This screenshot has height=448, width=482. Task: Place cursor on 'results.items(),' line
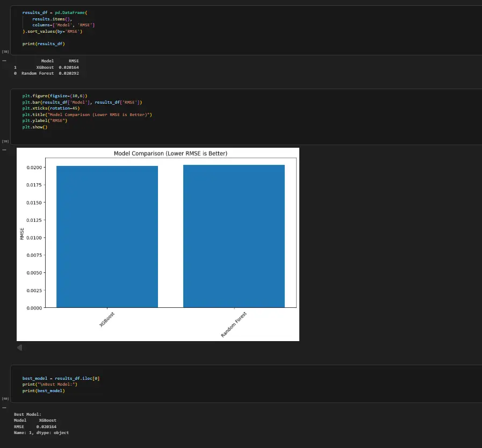[52, 19]
